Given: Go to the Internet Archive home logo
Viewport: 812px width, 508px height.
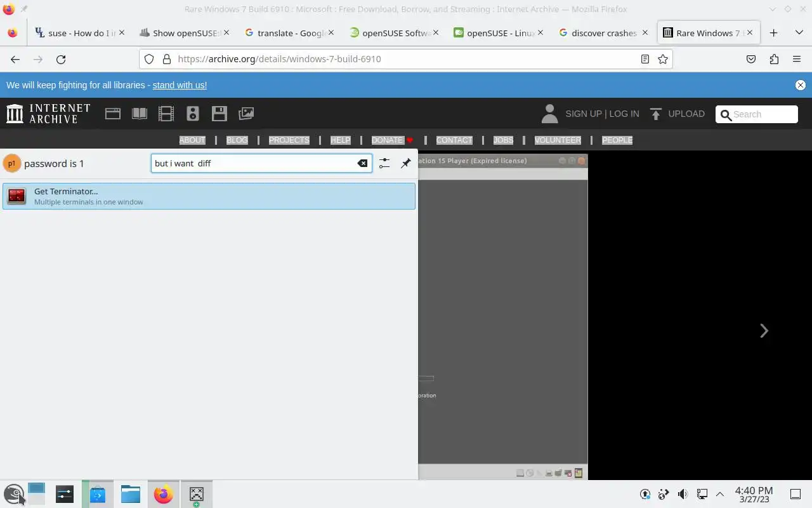Looking at the screenshot, I should 48,114.
